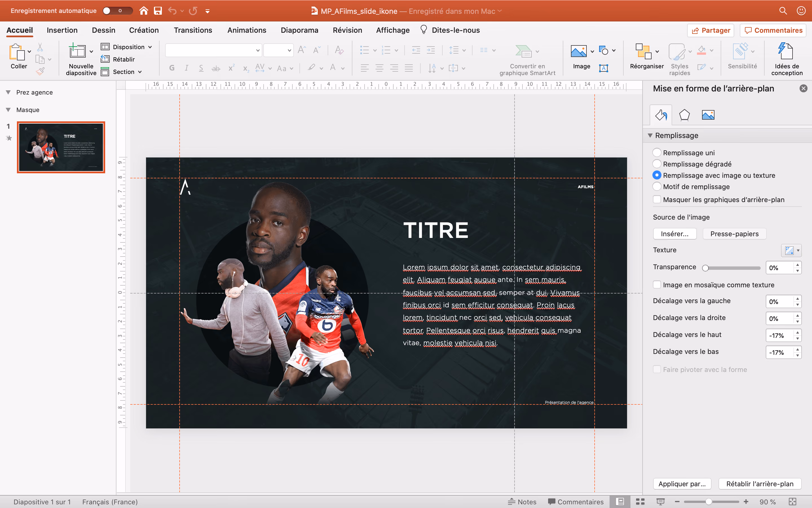Click Rétablir l'arrière-plan button
Image resolution: width=812 pixels, height=508 pixels.
coord(760,484)
